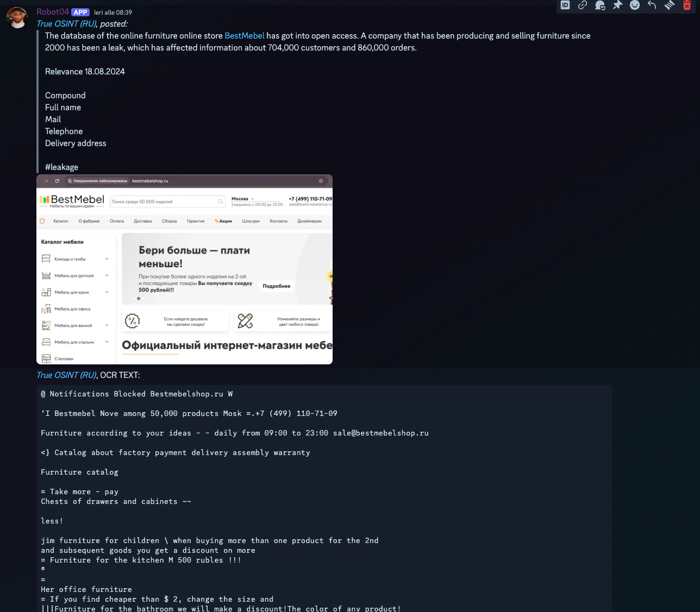Open the BestMebel hyperlink in the message

pyautogui.click(x=245, y=36)
